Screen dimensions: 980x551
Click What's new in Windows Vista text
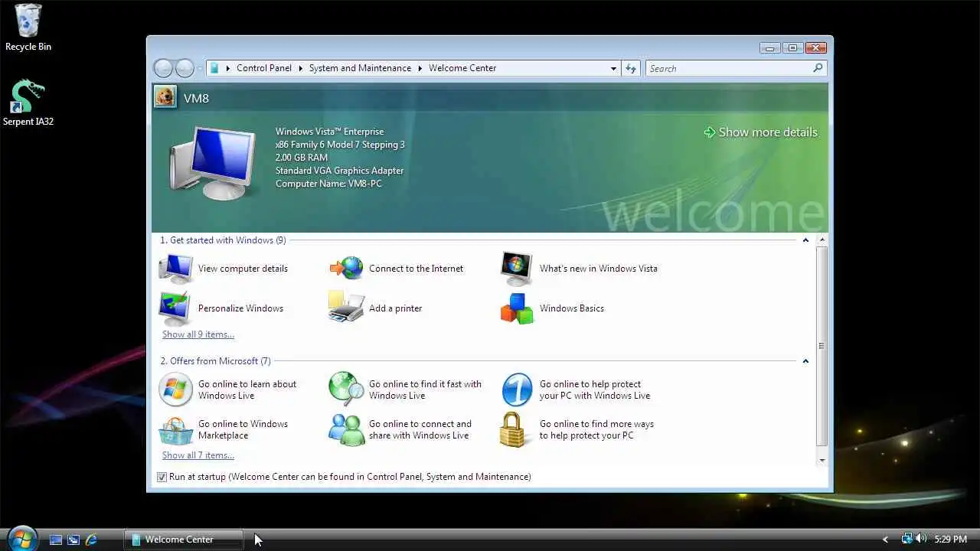(598, 269)
